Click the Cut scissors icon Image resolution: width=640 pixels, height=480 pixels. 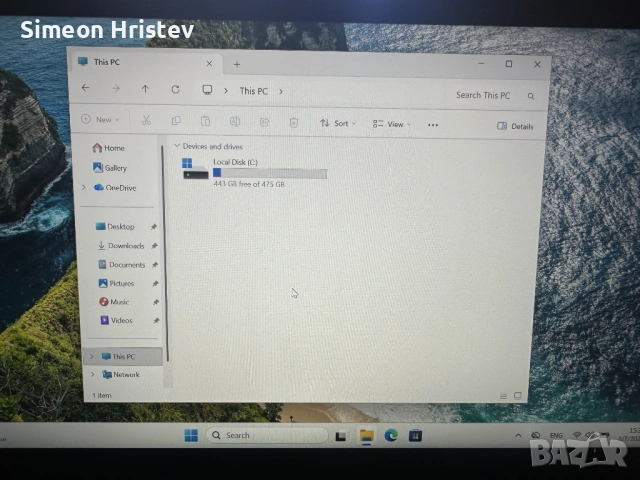[x=146, y=122]
